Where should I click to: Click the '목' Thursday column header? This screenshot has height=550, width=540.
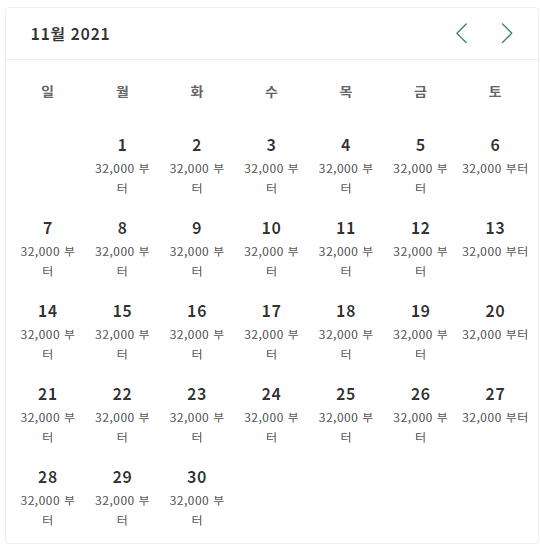(x=346, y=92)
